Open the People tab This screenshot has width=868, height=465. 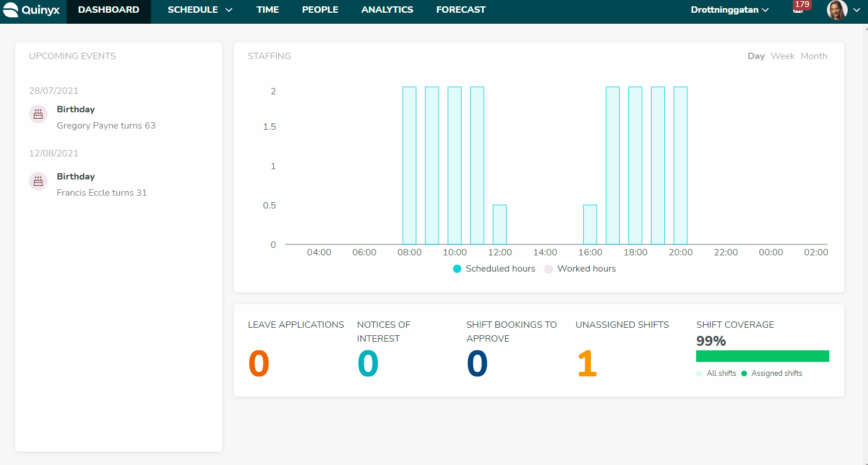[x=320, y=10]
